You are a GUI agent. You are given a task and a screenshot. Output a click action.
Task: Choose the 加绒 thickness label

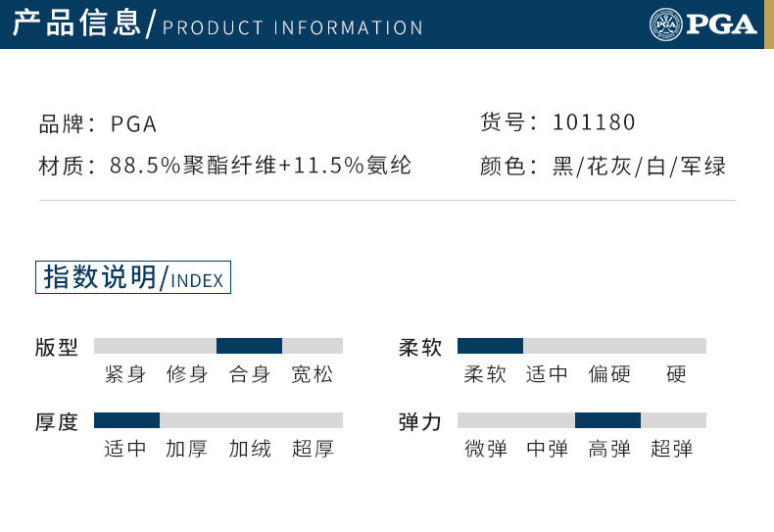[x=250, y=450]
